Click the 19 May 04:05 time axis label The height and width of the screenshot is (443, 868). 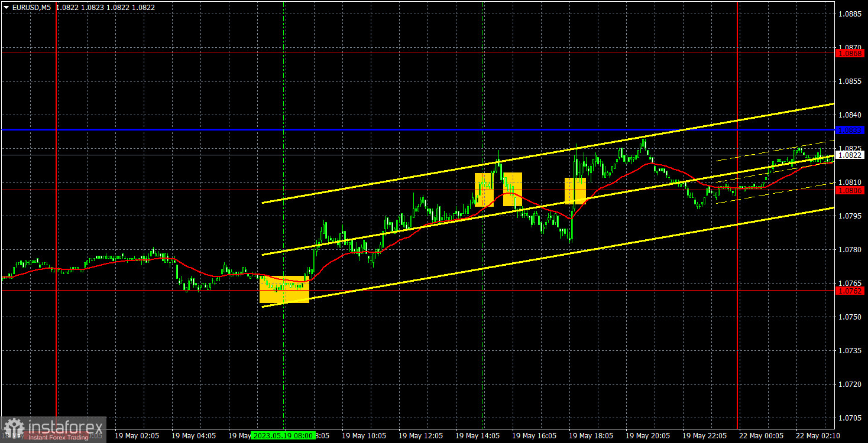[x=193, y=435]
